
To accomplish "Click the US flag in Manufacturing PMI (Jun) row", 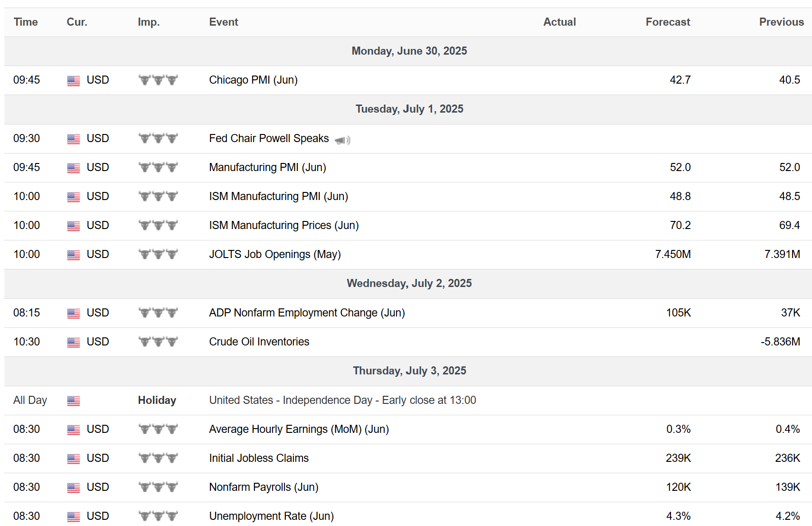I will 74,168.
